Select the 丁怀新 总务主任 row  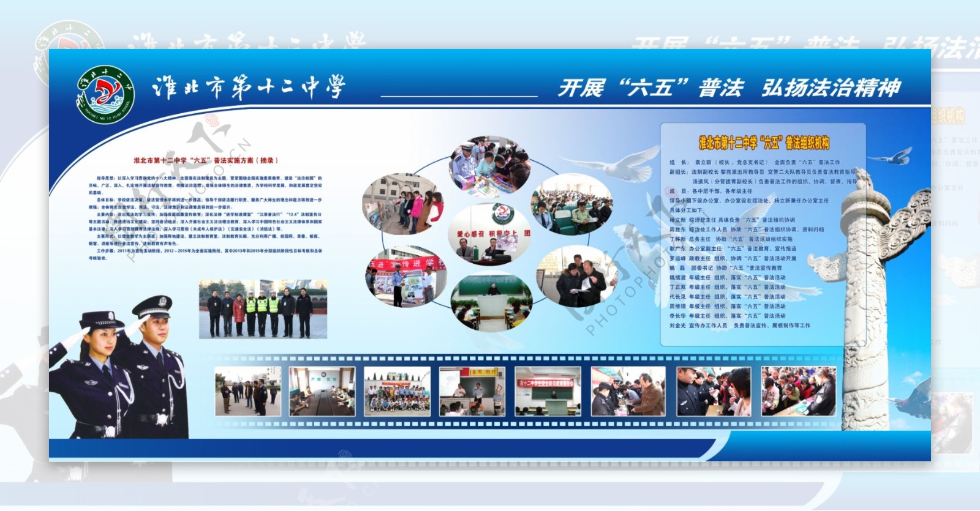coord(731,239)
